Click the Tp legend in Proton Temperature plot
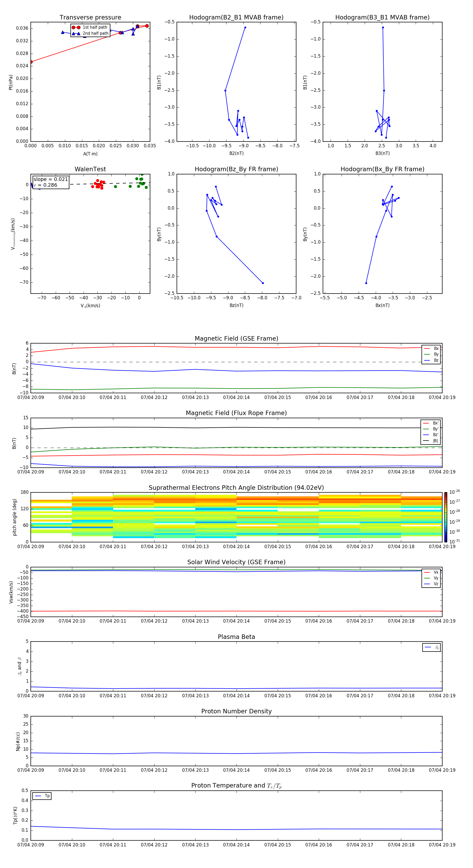 (42, 796)
